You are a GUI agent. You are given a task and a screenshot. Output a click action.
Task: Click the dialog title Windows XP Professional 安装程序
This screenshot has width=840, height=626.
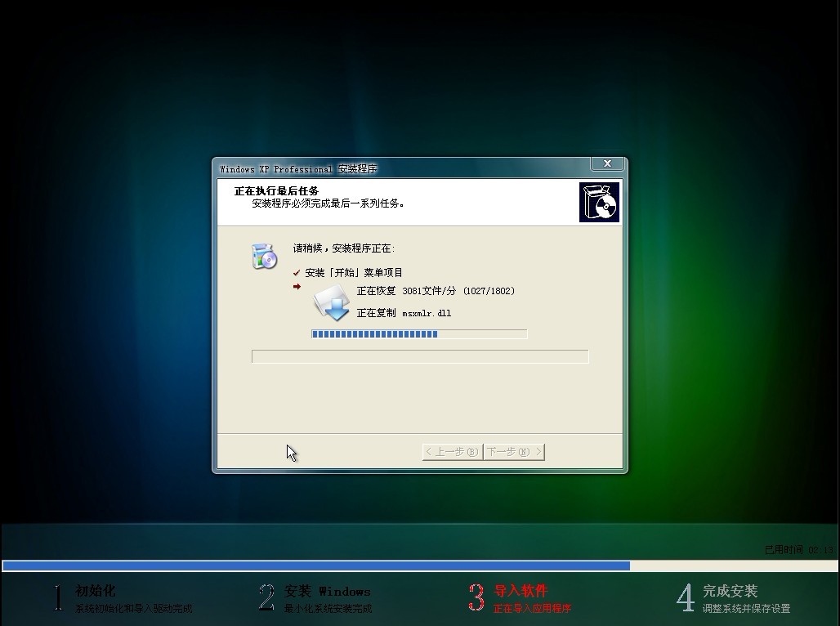tap(298, 169)
